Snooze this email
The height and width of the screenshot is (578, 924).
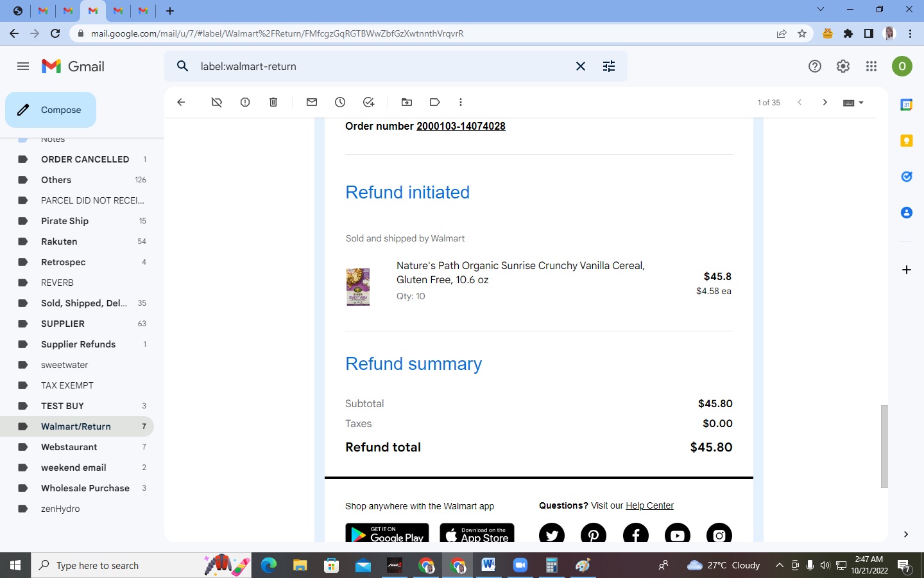tap(340, 102)
